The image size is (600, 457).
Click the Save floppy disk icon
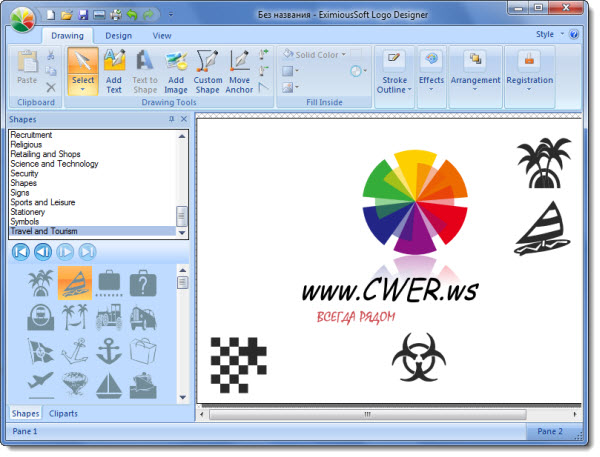pyautogui.click(x=83, y=15)
